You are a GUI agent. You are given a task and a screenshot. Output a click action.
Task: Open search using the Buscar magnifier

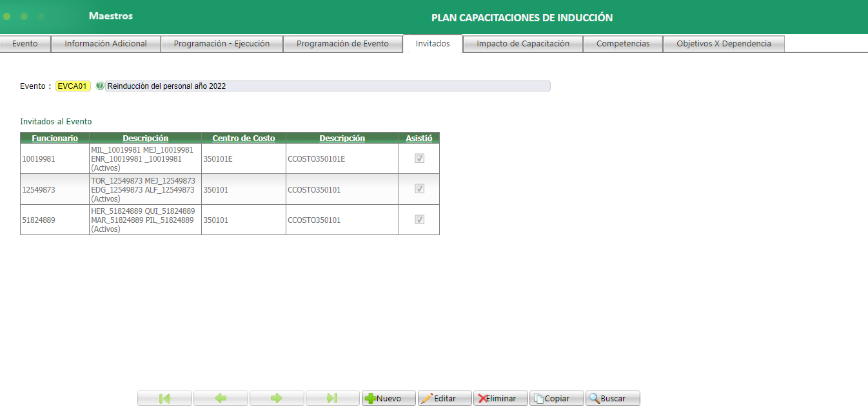pos(611,397)
